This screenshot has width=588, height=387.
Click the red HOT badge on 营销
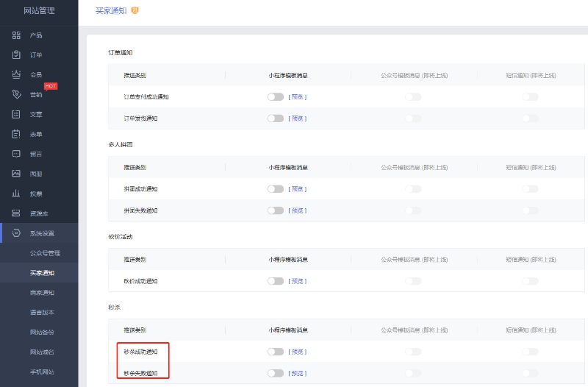click(51, 86)
